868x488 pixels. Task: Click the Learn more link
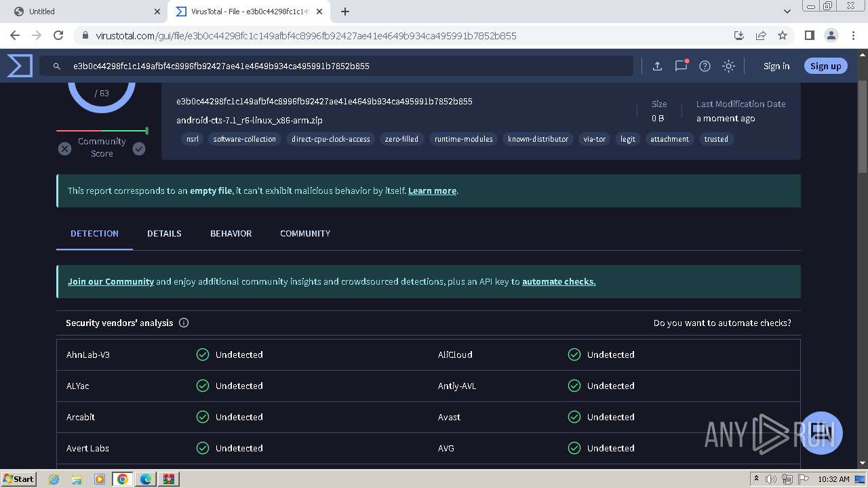[432, 190]
